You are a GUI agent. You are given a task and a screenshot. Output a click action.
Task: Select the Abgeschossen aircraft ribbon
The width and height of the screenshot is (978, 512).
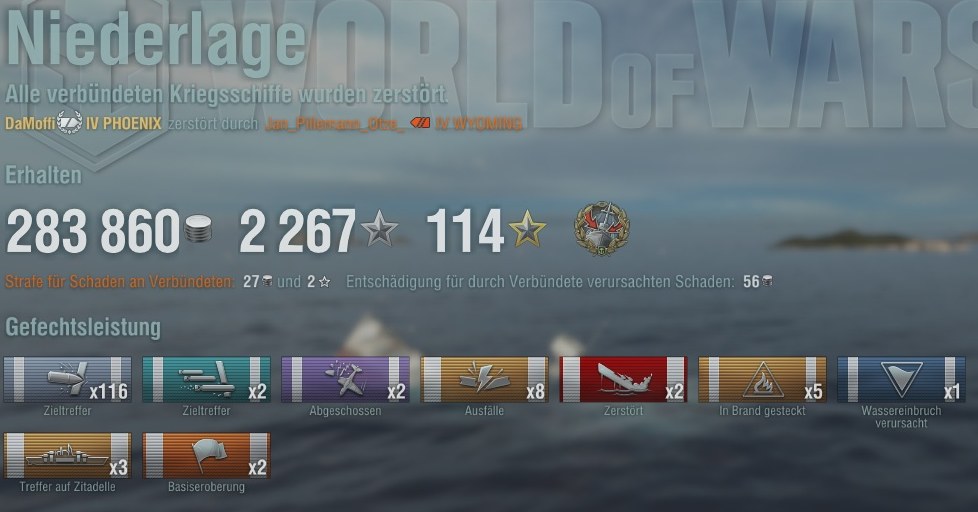click(x=346, y=379)
